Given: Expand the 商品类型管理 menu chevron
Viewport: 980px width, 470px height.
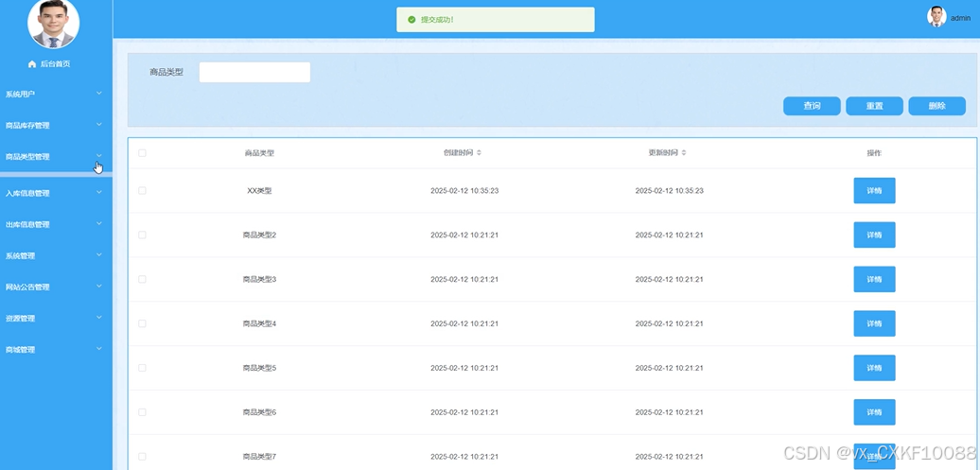Looking at the screenshot, I should click(x=98, y=156).
